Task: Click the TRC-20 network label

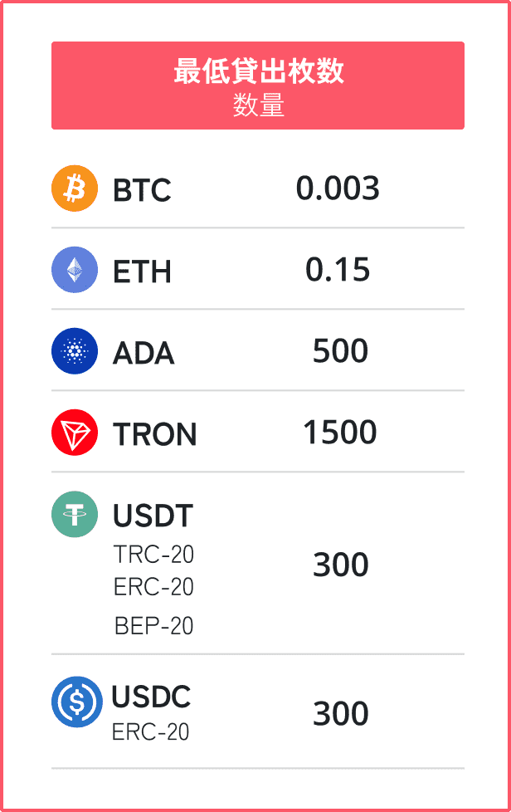Action: [x=153, y=554]
